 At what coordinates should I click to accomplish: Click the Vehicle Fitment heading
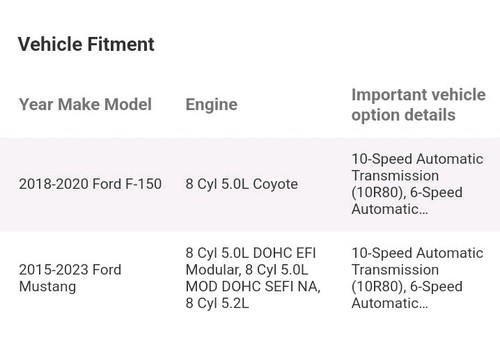click(86, 44)
